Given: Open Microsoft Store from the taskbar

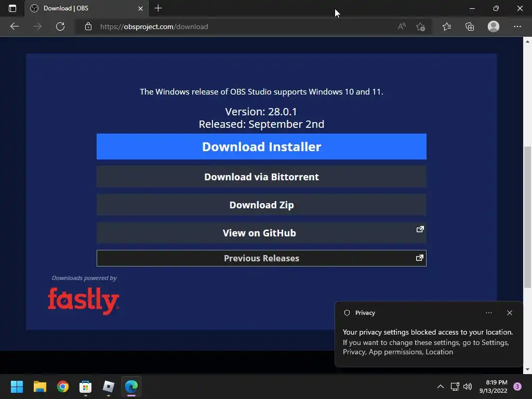Looking at the screenshot, I should 86,387.
